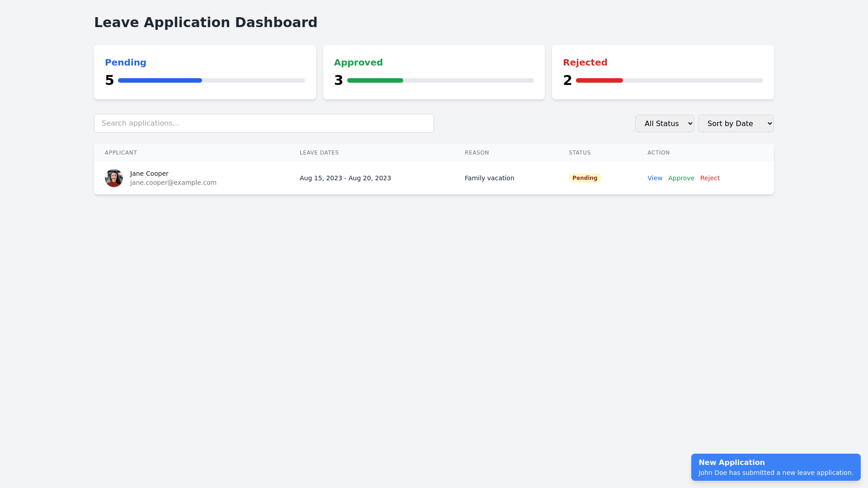The image size is (868, 488).
Task: Expand the Sort by Date dropdown
Action: point(735,123)
